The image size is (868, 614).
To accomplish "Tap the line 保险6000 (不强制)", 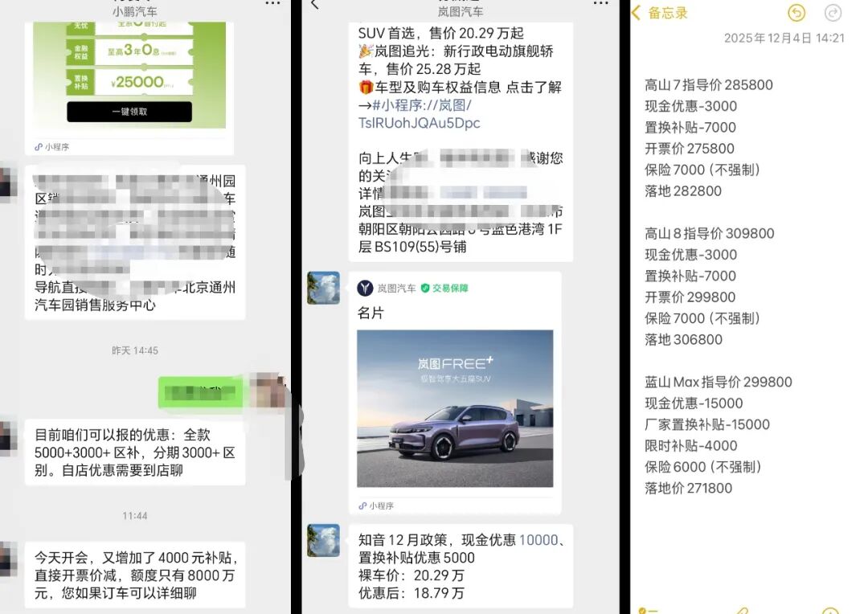I will [703, 467].
